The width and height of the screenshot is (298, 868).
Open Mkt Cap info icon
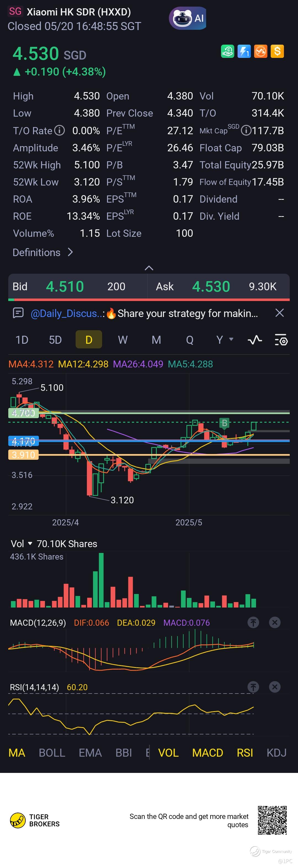[246, 130]
